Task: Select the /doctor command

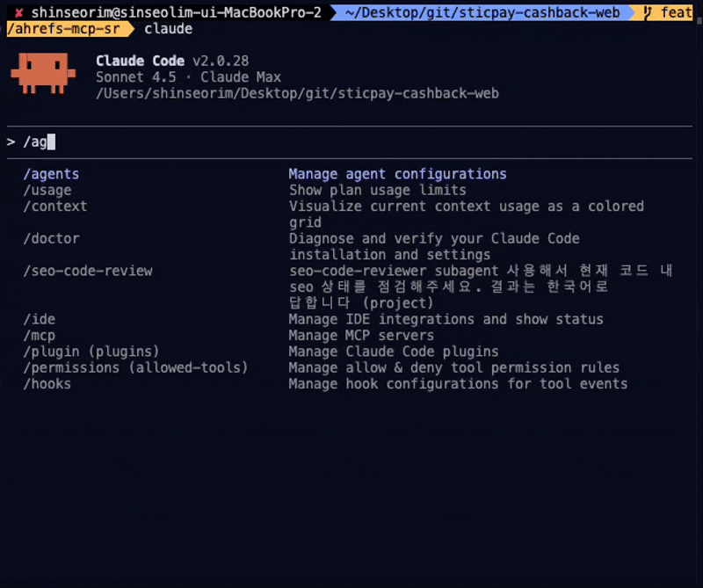Action: point(51,238)
